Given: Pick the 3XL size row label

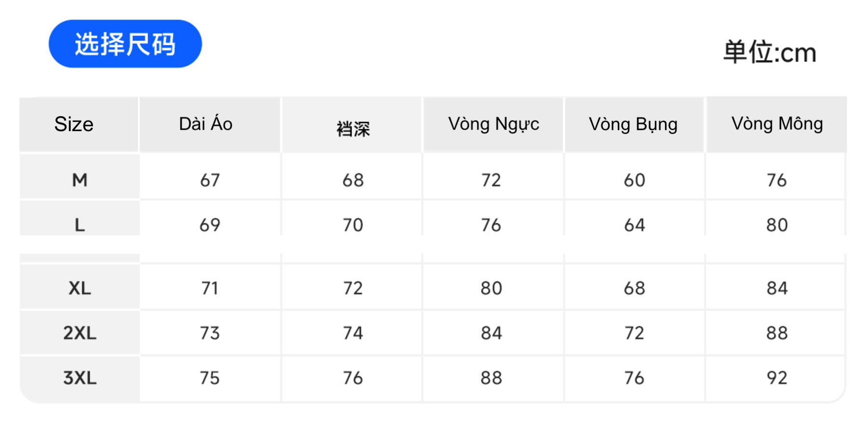Looking at the screenshot, I should 80,378.
